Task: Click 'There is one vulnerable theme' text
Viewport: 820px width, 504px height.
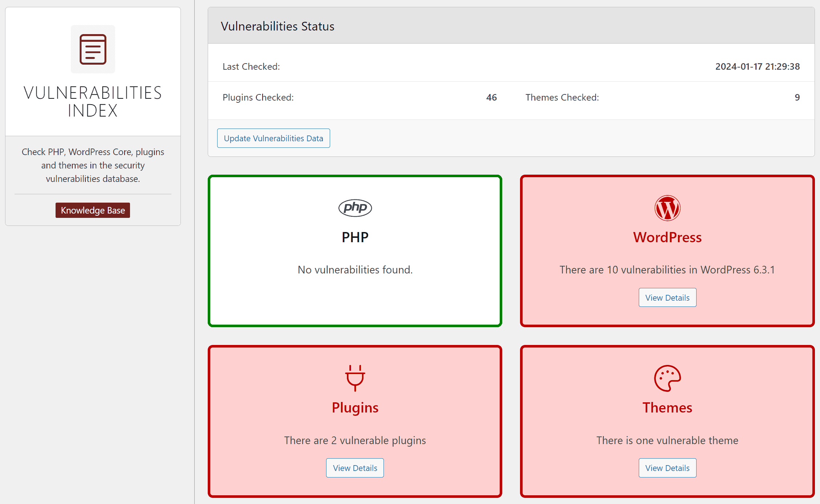Action: (667, 440)
